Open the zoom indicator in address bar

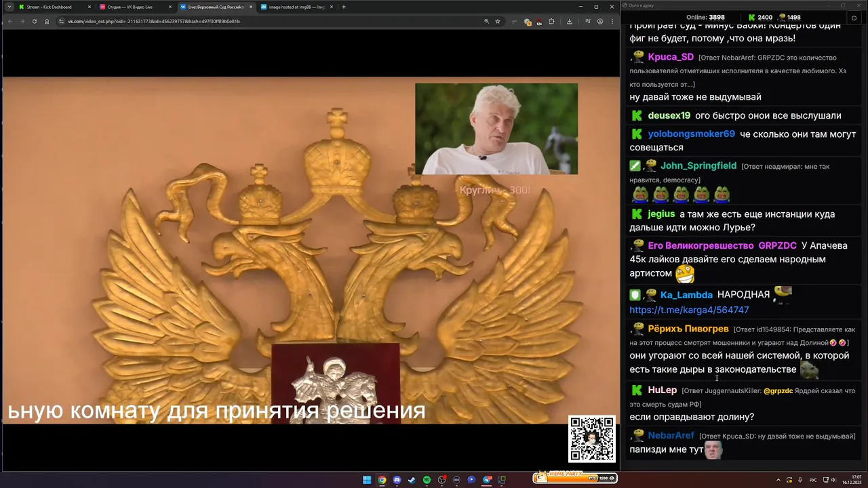coord(486,21)
